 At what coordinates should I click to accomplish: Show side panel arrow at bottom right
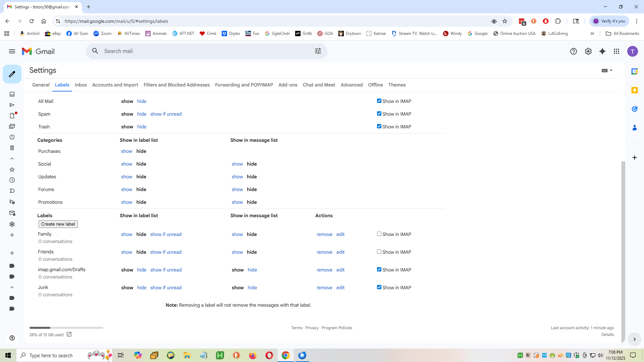634,339
